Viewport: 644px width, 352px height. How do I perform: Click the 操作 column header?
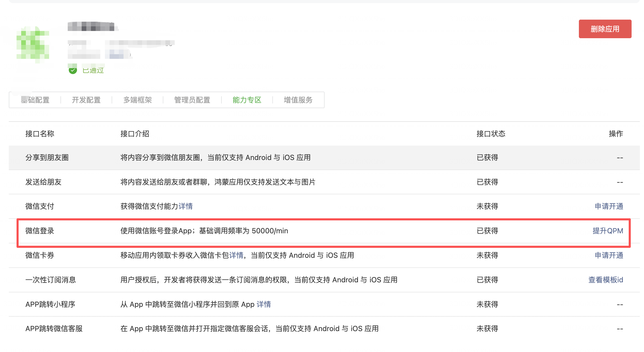tap(616, 134)
